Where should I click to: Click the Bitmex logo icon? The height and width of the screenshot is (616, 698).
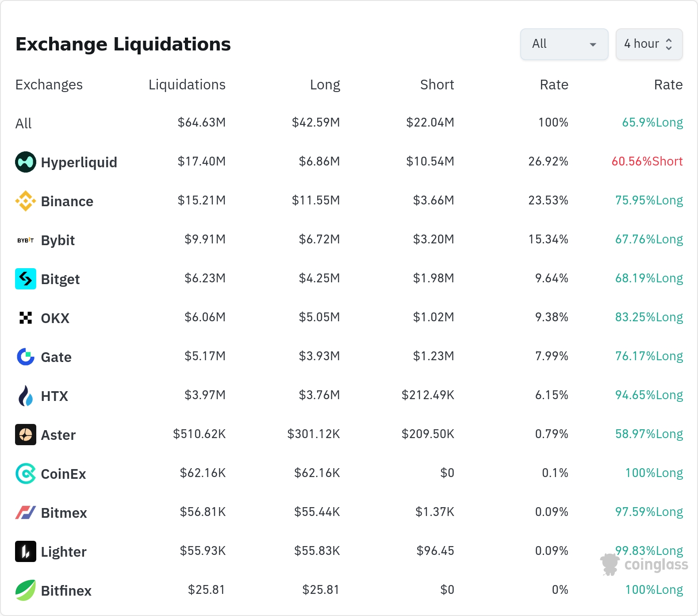point(26,512)
